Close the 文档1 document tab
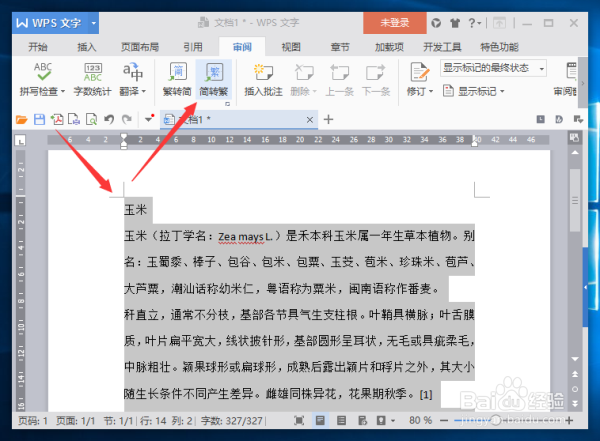Screen dimensions: 600x441 (310, 120)
